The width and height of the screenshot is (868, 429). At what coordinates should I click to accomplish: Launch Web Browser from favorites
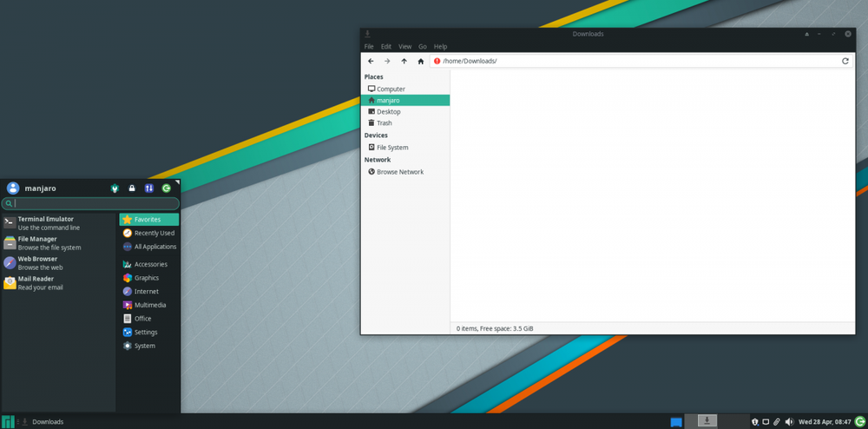(x=58, y=263)
